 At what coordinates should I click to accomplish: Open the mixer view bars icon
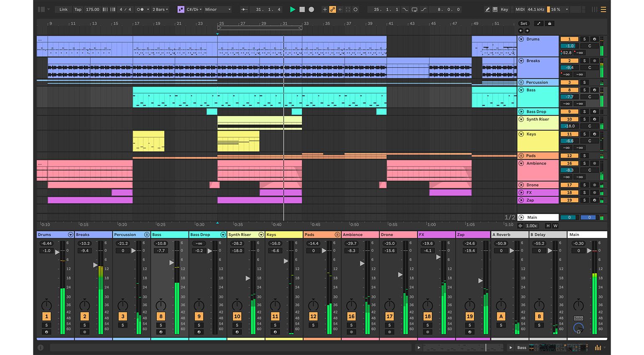pos(595,9)
